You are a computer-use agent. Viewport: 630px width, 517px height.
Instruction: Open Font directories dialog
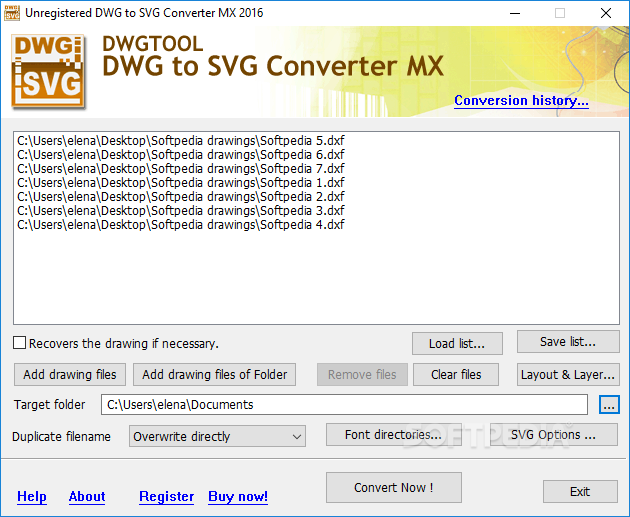[393, 435]
